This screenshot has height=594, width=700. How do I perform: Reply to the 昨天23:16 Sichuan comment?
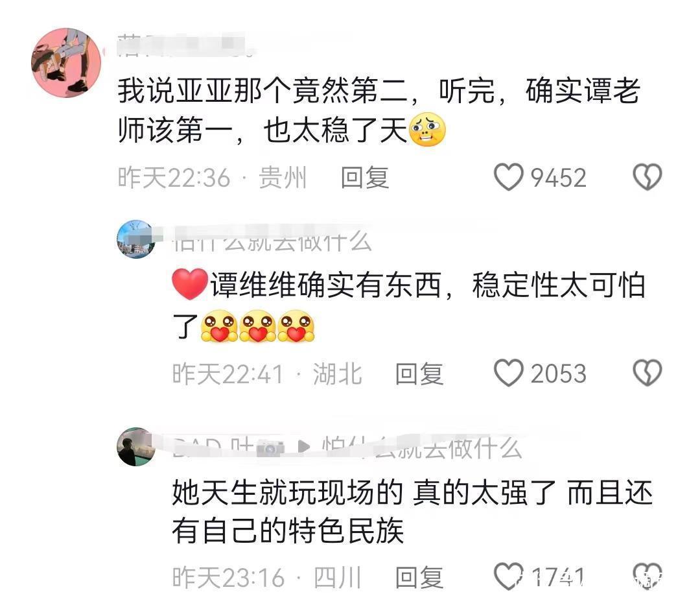[419, 577]
